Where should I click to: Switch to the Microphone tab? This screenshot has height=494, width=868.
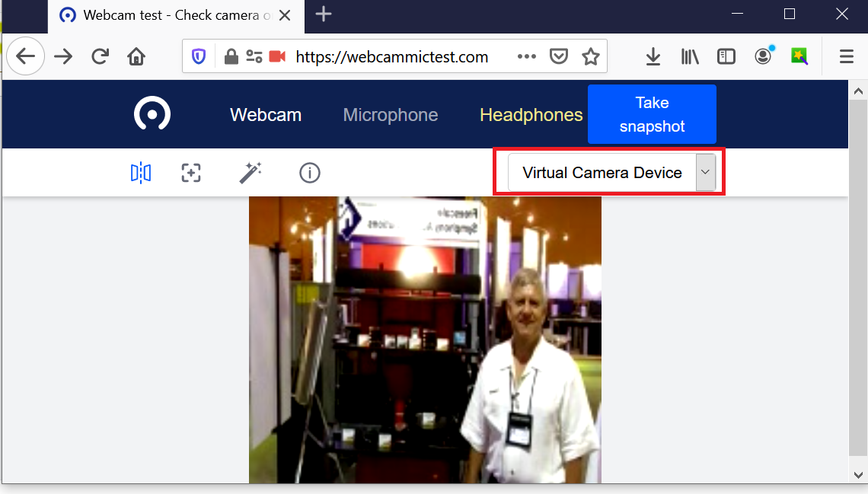click(x=390, y=114)
